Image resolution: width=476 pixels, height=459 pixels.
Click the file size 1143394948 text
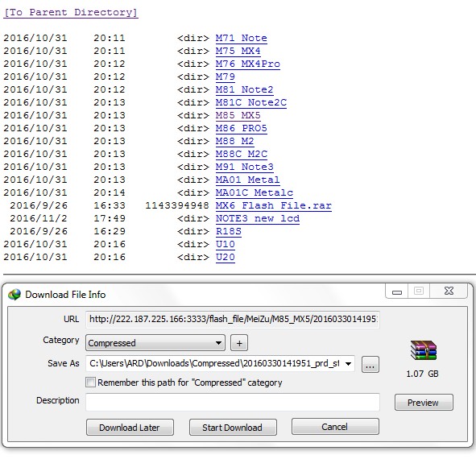pos(177,205)
